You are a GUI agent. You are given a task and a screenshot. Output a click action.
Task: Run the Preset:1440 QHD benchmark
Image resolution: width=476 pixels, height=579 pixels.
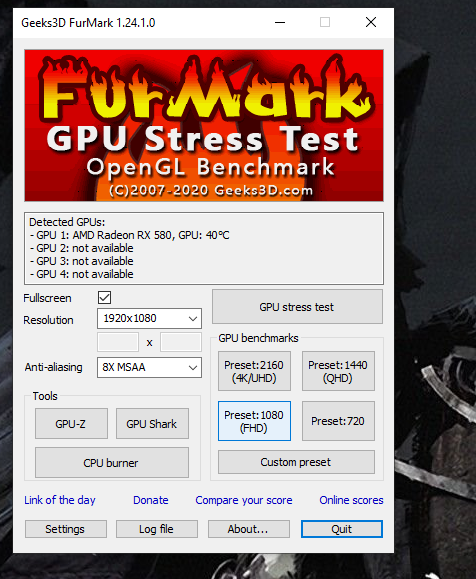click(x=338, y=371)
